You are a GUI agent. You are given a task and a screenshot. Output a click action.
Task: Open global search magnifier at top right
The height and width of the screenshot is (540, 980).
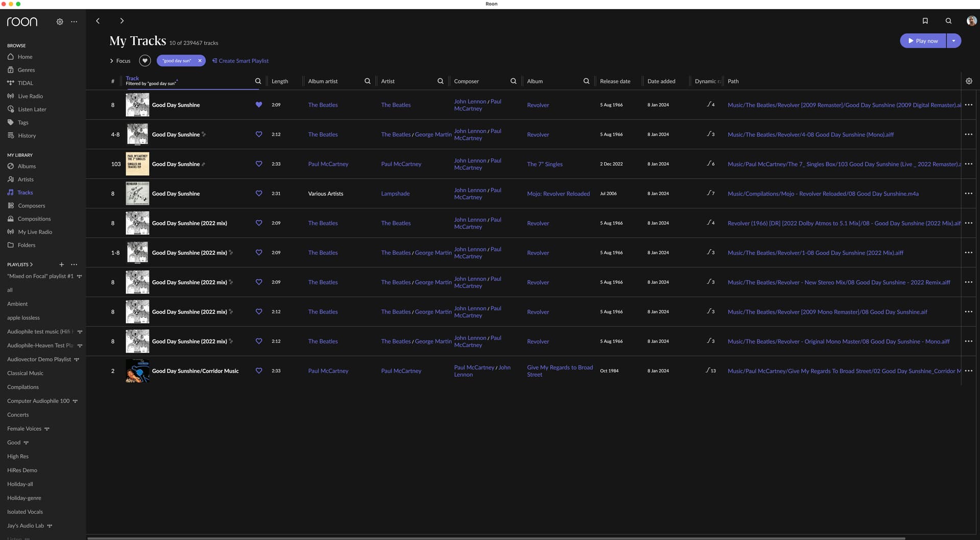point(948,21)
